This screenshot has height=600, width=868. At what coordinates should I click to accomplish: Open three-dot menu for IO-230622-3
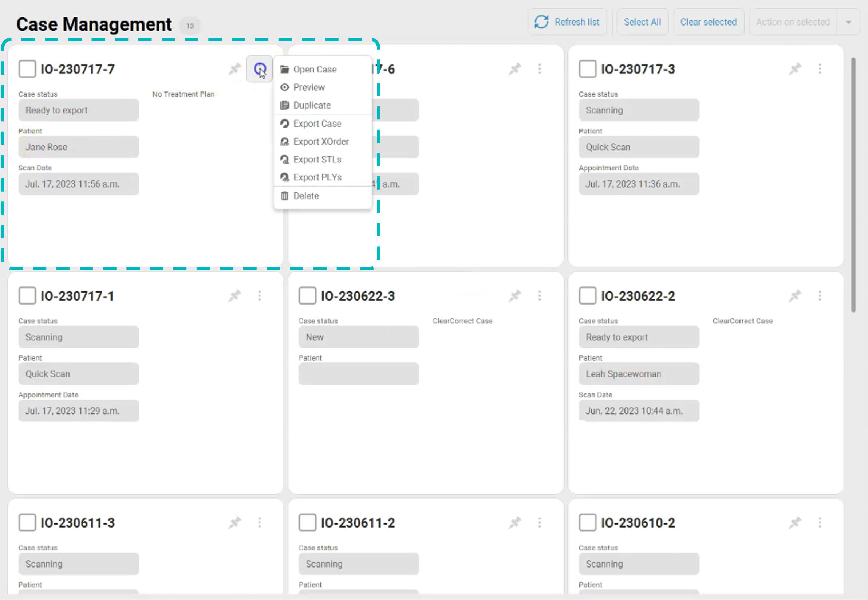click(x=540, y=296)
